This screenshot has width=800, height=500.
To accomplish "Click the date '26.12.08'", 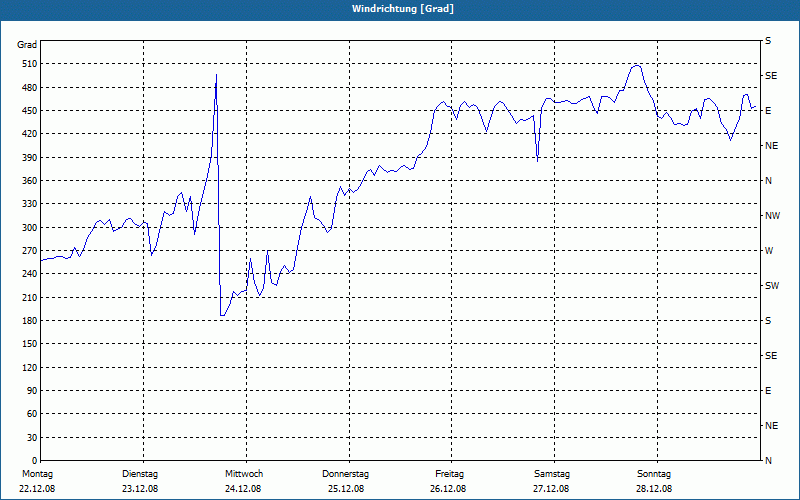I will [x=448, y=489].
